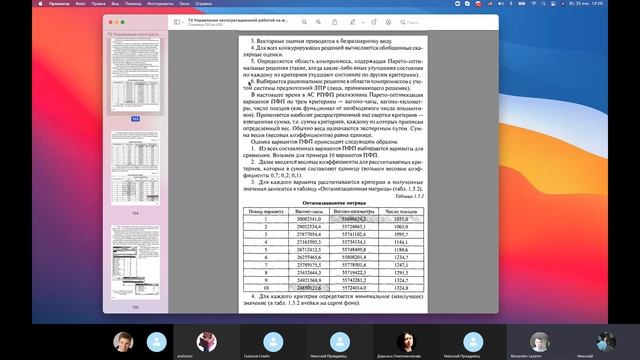Screen dimensions: 640x360
Task: Select the third page thumbnail in sidebar
Action: click(x=136, y=262)
